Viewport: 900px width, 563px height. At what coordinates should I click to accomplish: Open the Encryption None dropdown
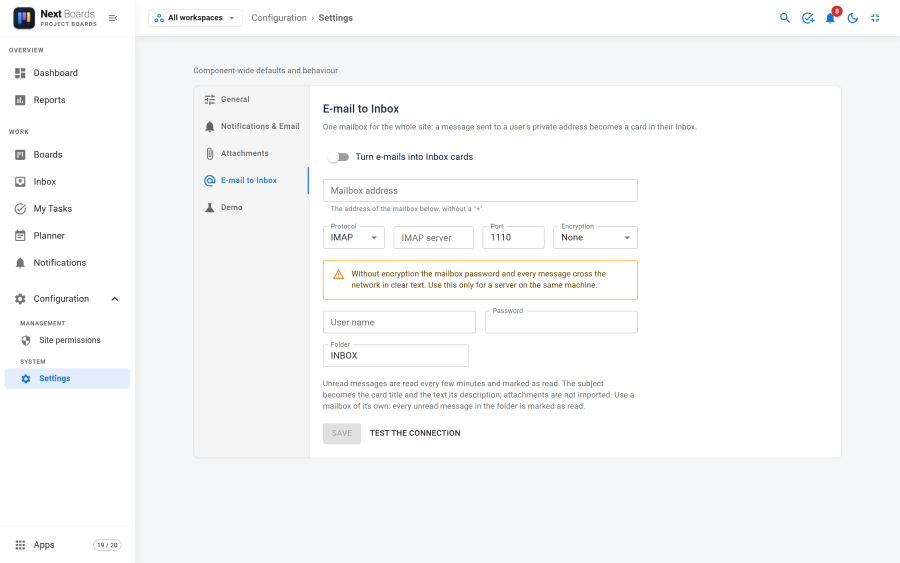click(x=595, y=237)
